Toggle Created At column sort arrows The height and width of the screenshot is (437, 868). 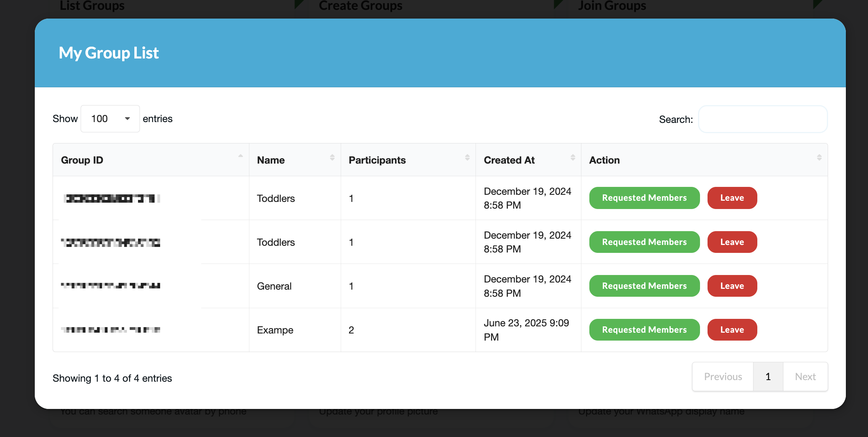(573, 158)
